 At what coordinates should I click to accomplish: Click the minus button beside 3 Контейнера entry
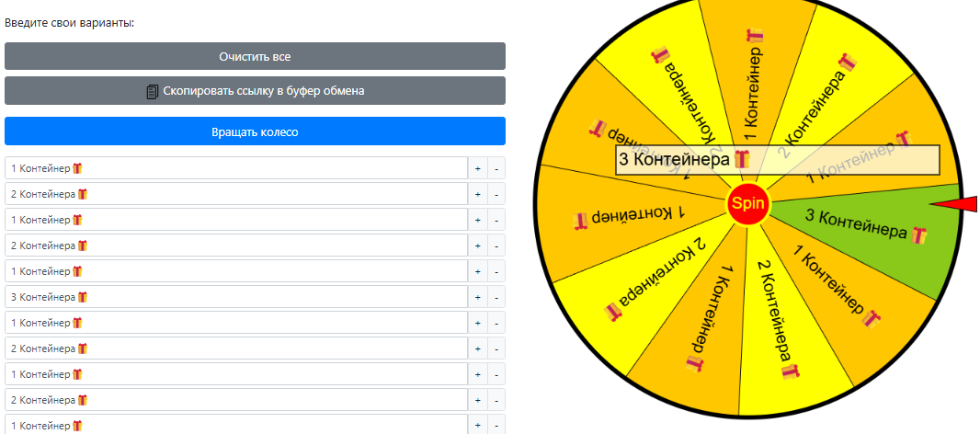coord(496,297)
